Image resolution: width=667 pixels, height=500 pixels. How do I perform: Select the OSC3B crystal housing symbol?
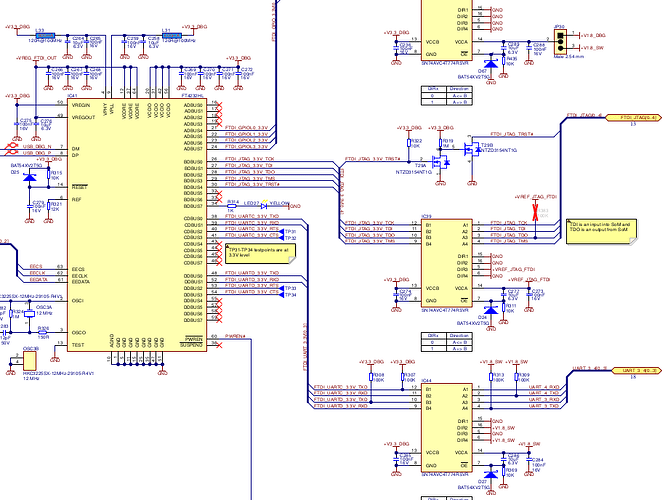pyautogui.click(x=29, y=361)
